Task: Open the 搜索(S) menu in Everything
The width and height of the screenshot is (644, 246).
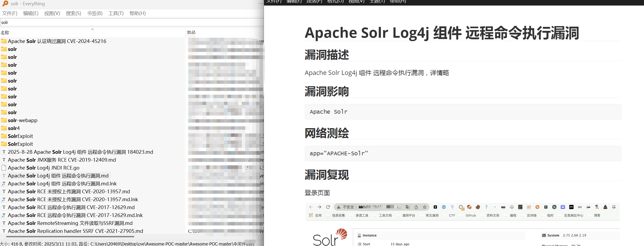Action: pos(73,13)
